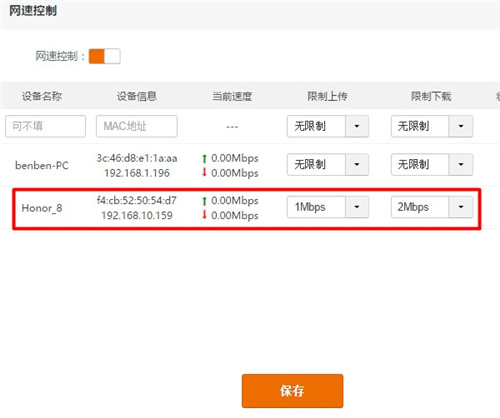The width and height of the screenshot is (500, 418).
Task: Click Honor_8 green upload speed arrow
Action: (x=204, y=201)
